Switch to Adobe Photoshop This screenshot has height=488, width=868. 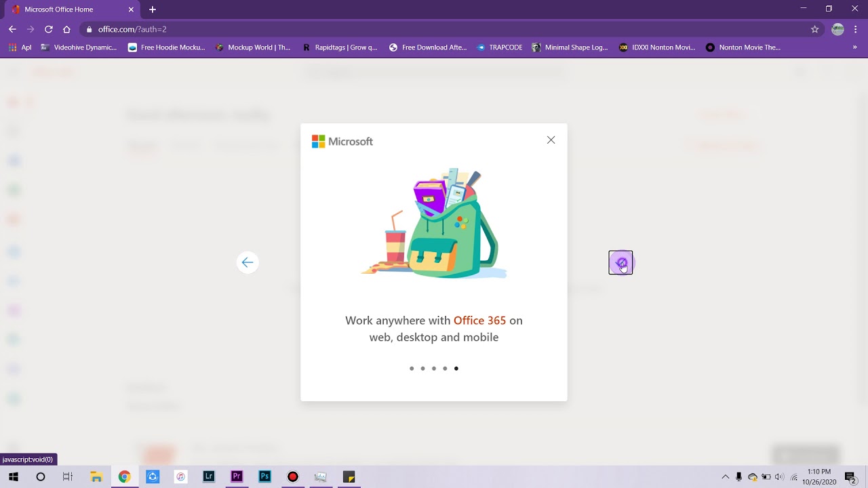[x=264, y=476]
